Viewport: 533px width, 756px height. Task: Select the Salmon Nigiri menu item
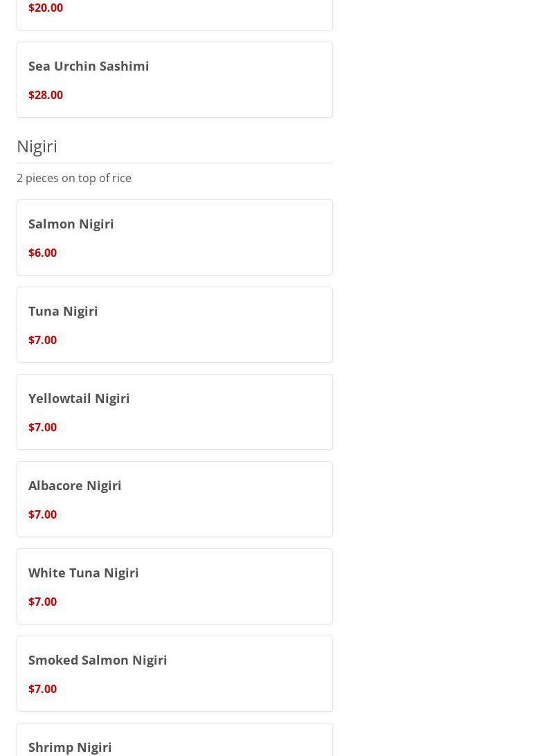click(x=71, y=224)
